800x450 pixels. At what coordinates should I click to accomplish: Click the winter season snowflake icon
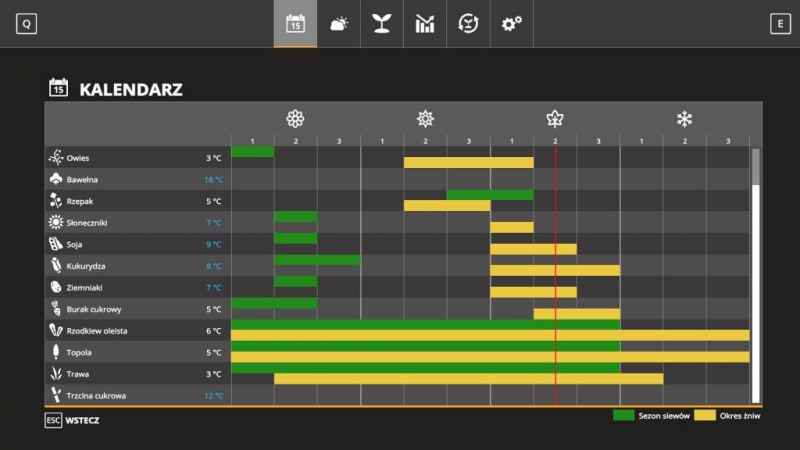[x=684, y=119]
